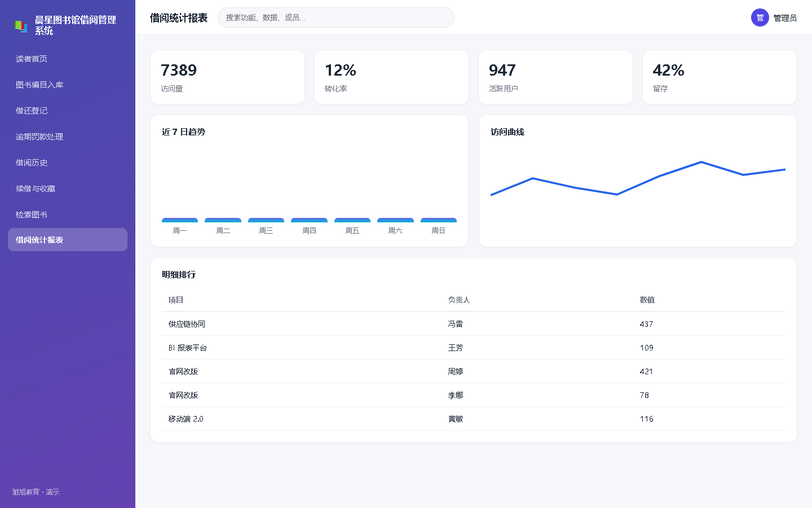The width and height of the screenshot is (812, 508).
Task: Click the 周日 bar in trend chart
Action: (x=439, y=220)
